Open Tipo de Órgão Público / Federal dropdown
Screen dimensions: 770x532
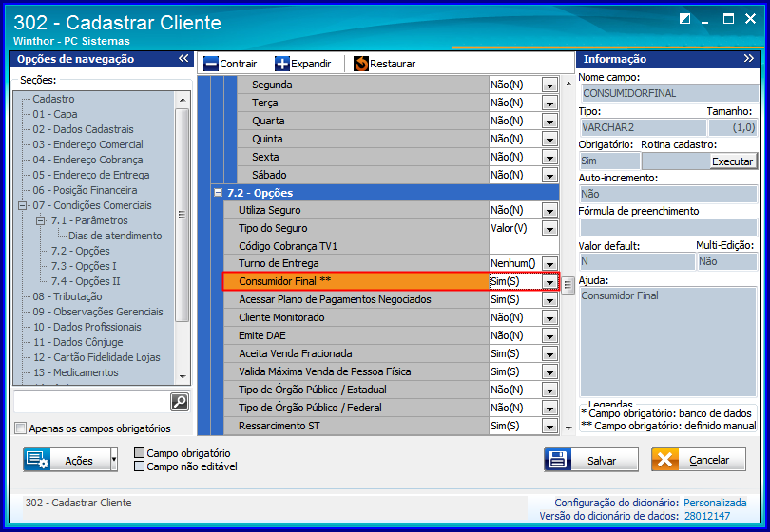pos(549,408)
